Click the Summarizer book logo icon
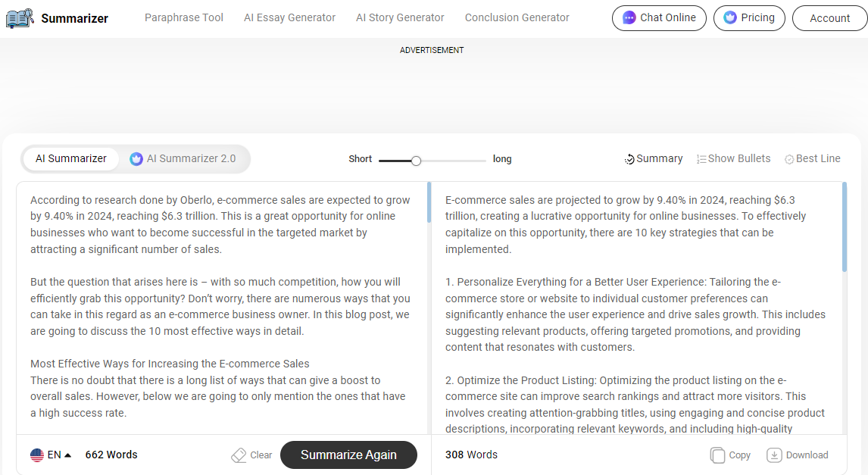 tap(20, 18)
